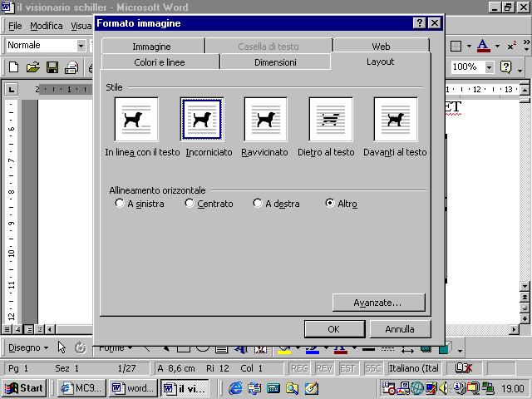Open a file with the folder icon
The image size is (532, 399).
(33, 67)
